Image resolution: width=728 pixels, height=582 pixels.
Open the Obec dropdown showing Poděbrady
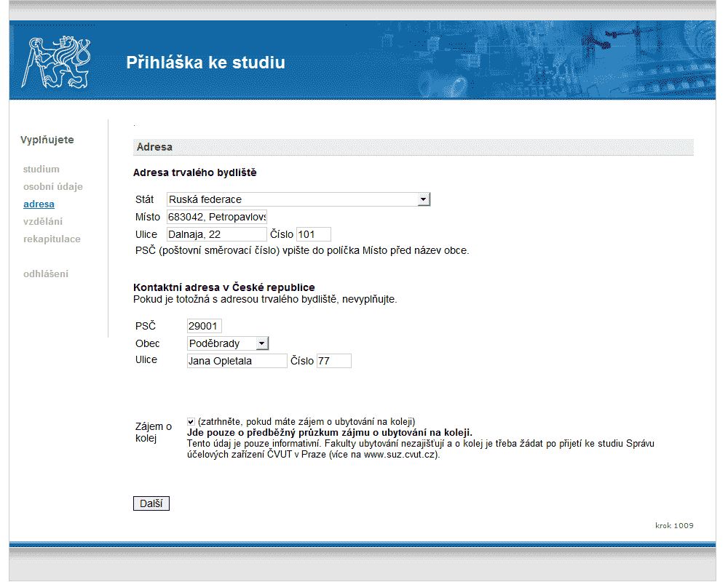click(228, 343)
